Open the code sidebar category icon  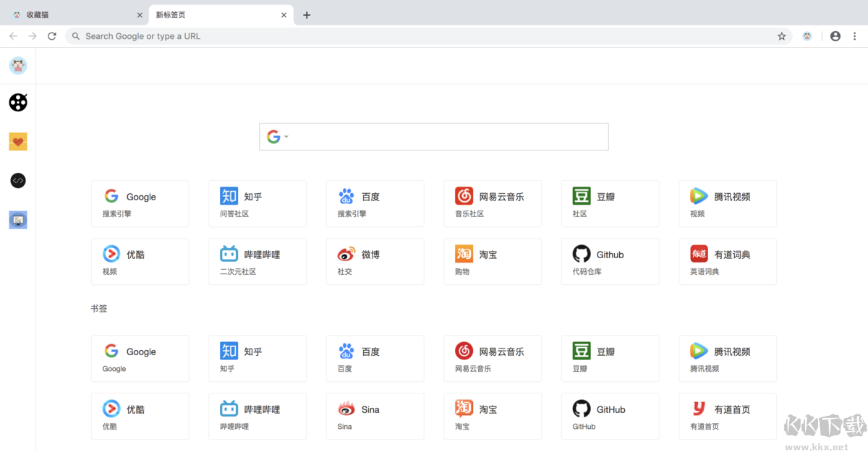[x=18, y=181]
